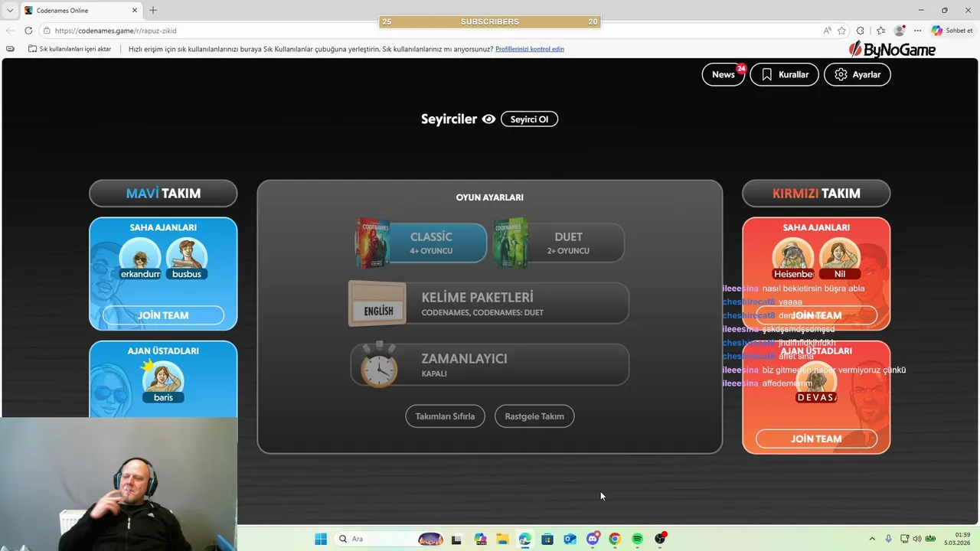Open Microsoft Edge taskbar icon

tap(524, 539)
